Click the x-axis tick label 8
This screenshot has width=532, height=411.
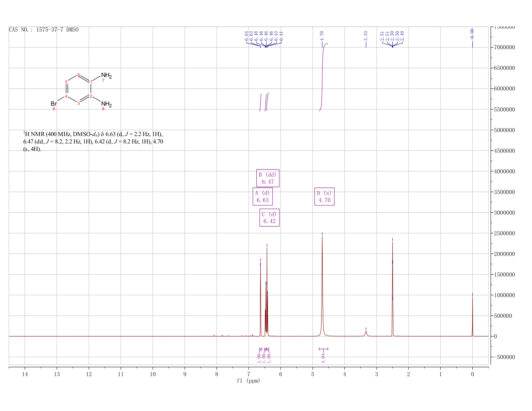tap(217, 374)
